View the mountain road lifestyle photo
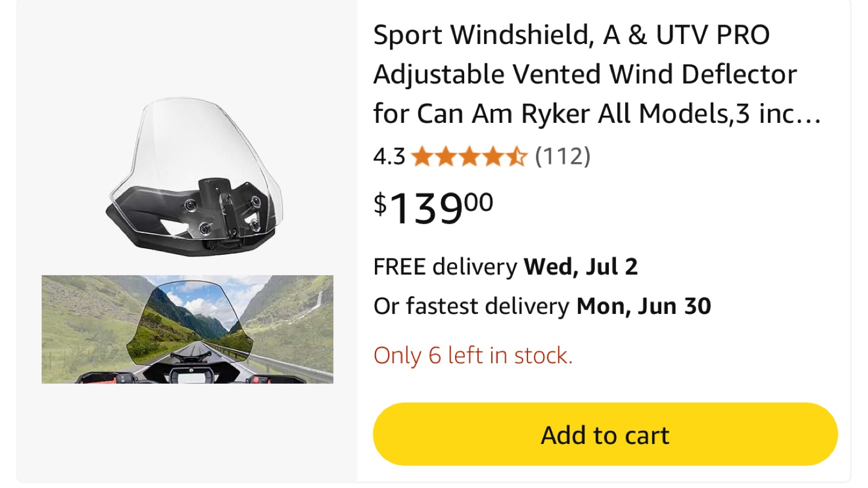Viewport: 868px width, 488px height. (187, 329)
